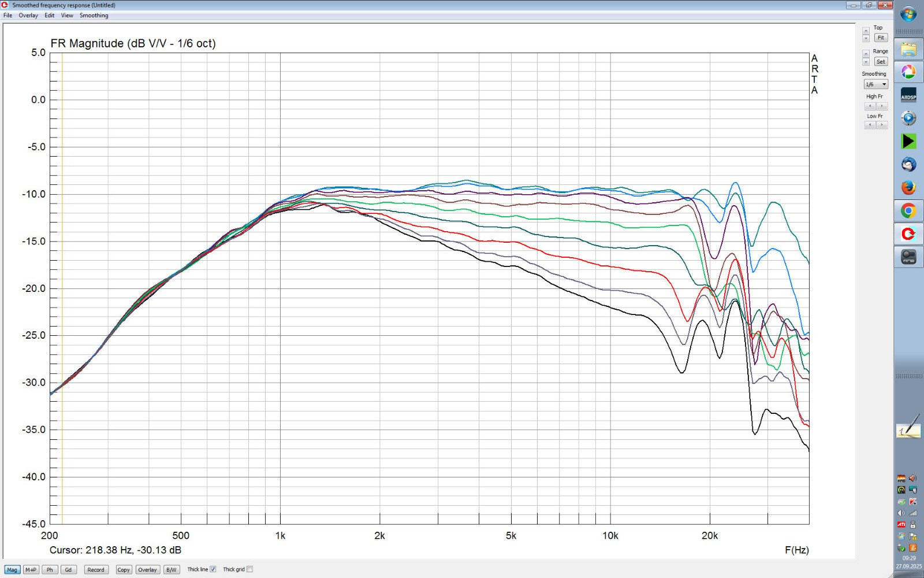This screenshot has width=924, height=578.
Task: Increase the Top value with up arrow
Action: (866, 31)
